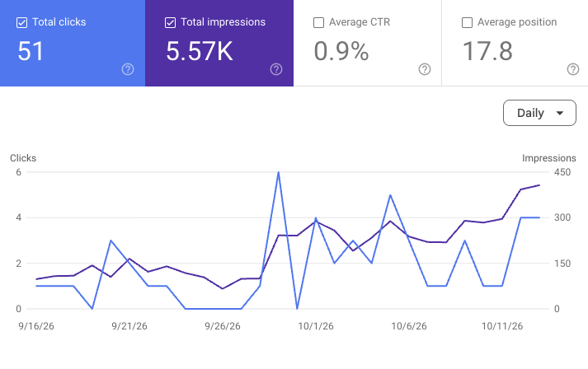Click the 300 impressions axis tick

[562, 217]
